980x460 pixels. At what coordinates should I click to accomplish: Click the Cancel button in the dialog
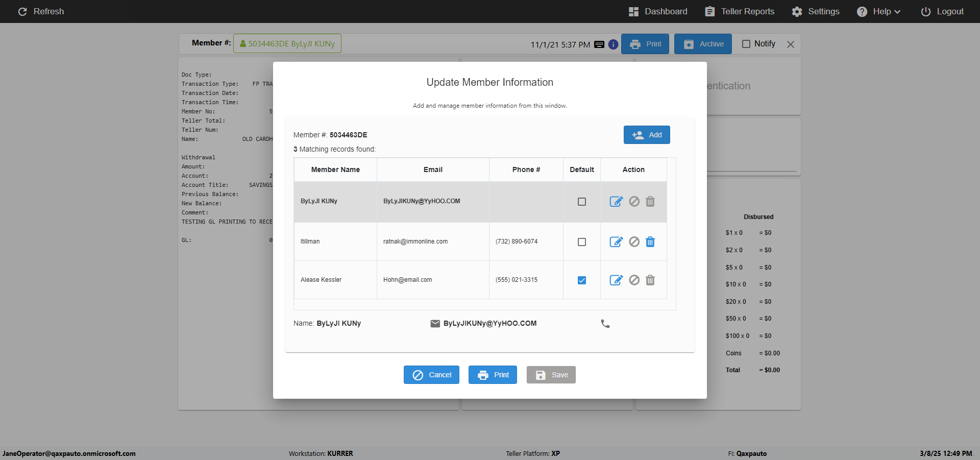point(431,375)
